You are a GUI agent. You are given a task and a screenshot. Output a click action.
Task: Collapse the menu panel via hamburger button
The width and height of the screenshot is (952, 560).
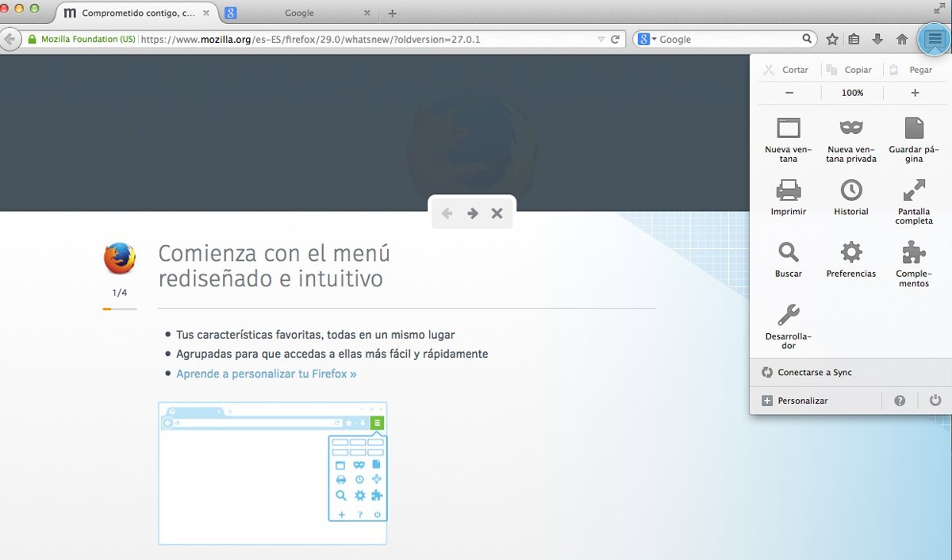[x=933, y=38]
